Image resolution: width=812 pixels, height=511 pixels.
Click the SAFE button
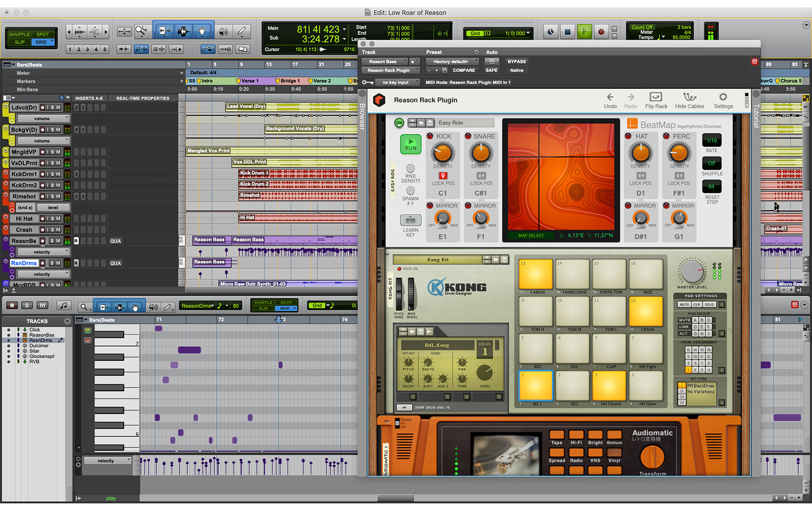[491, 70]
